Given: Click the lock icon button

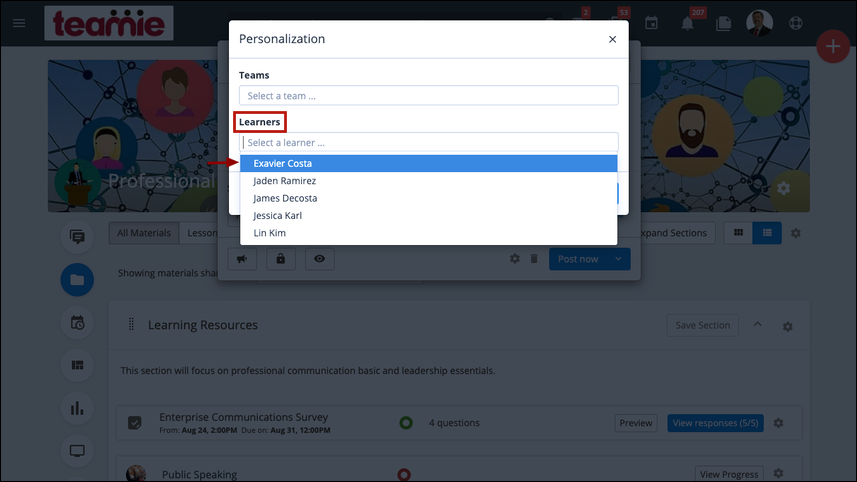Looking at the screenshot, I should (281, 259).
